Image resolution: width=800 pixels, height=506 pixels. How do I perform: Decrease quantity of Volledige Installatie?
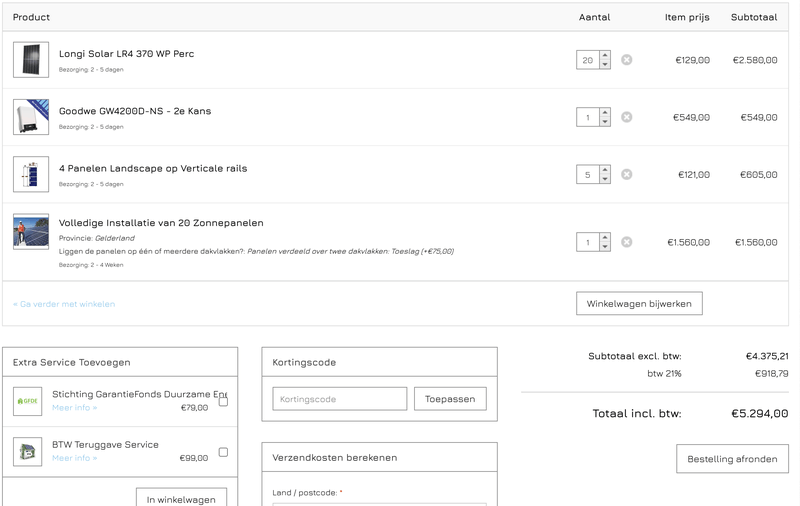click(605, 246)
